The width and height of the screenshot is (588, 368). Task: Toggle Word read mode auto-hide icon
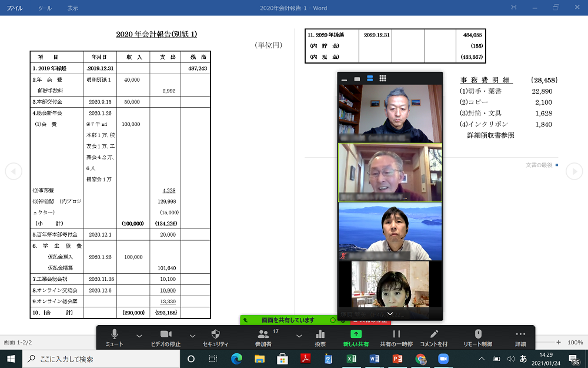[514, 7]
